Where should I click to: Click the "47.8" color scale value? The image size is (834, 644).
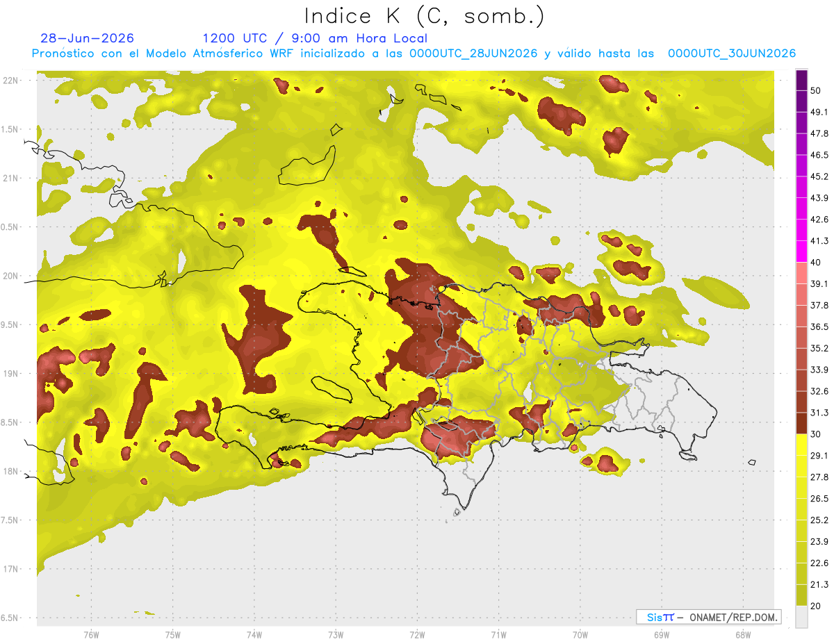[819, 133]
